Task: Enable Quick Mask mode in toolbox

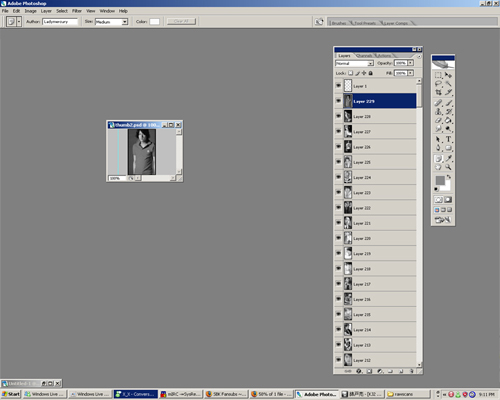Action: click(448, 200)
